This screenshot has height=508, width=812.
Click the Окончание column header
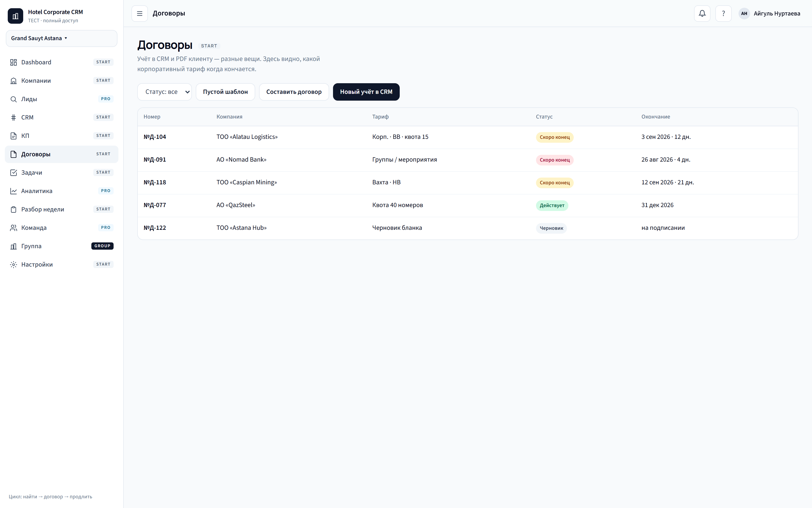coord(656,117)
